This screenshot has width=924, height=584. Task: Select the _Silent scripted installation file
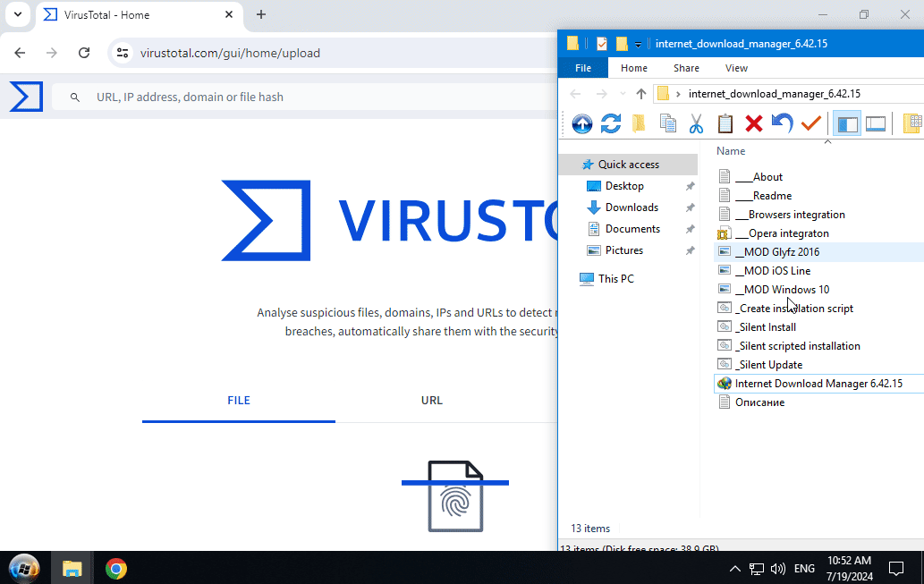pyautogui.click(x=797, y=346)
